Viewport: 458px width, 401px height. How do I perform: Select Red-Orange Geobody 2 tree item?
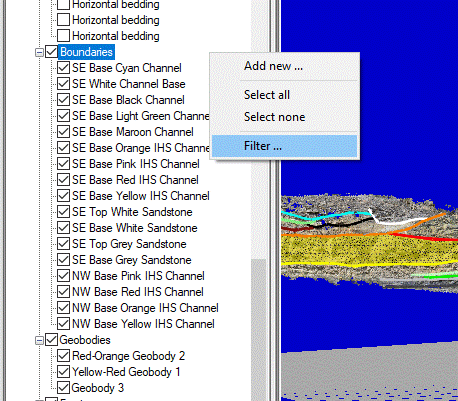click(x=128, y=356)
